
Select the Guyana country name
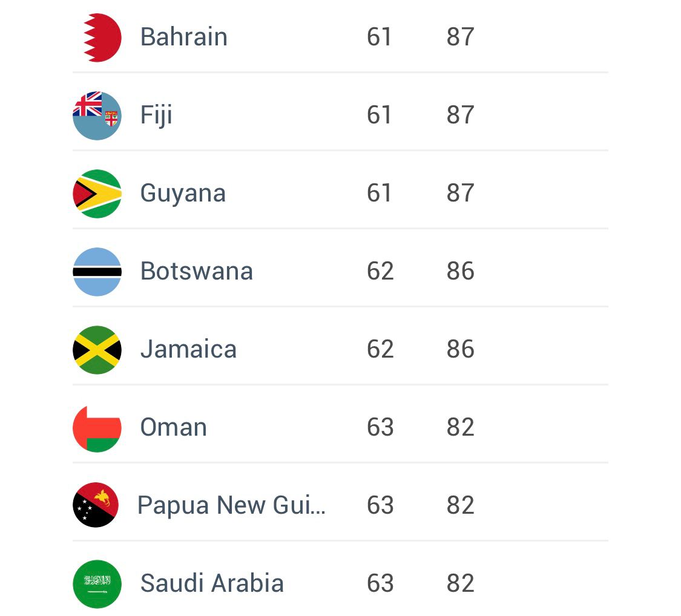(x=183, y=194)
